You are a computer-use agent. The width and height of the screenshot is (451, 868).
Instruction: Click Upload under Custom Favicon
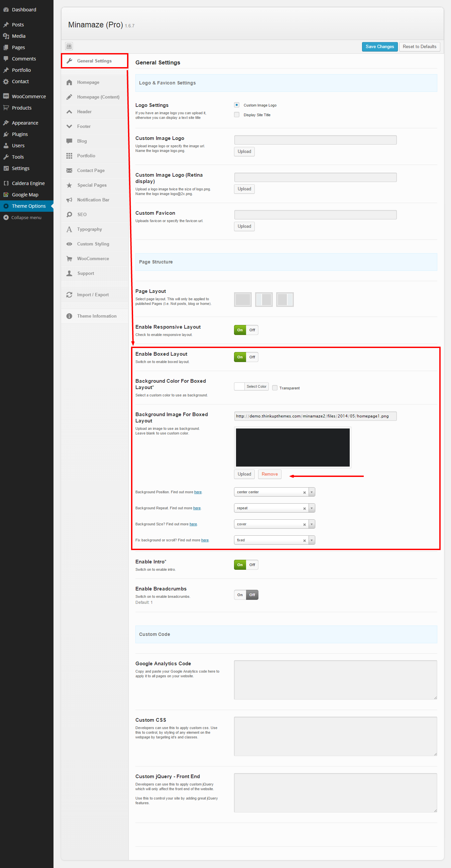click(244, 226)
